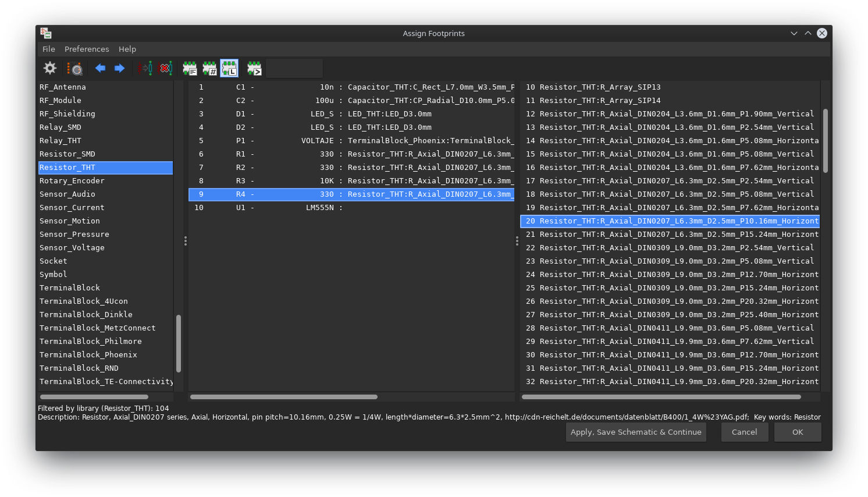Select component row R3 10K
The height and width of the screenshot is (497, 868).
pos(351,180)
